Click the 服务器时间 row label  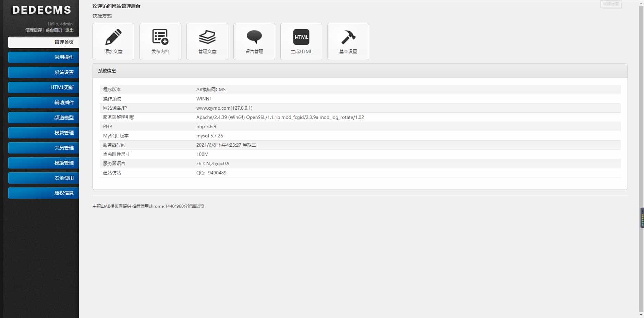114,145
